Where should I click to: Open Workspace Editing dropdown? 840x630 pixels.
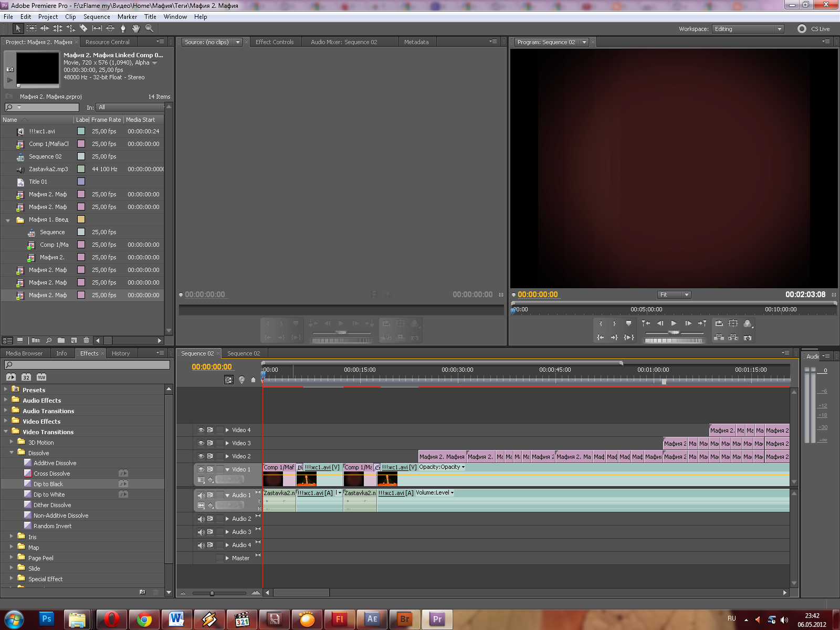point(748,29)
